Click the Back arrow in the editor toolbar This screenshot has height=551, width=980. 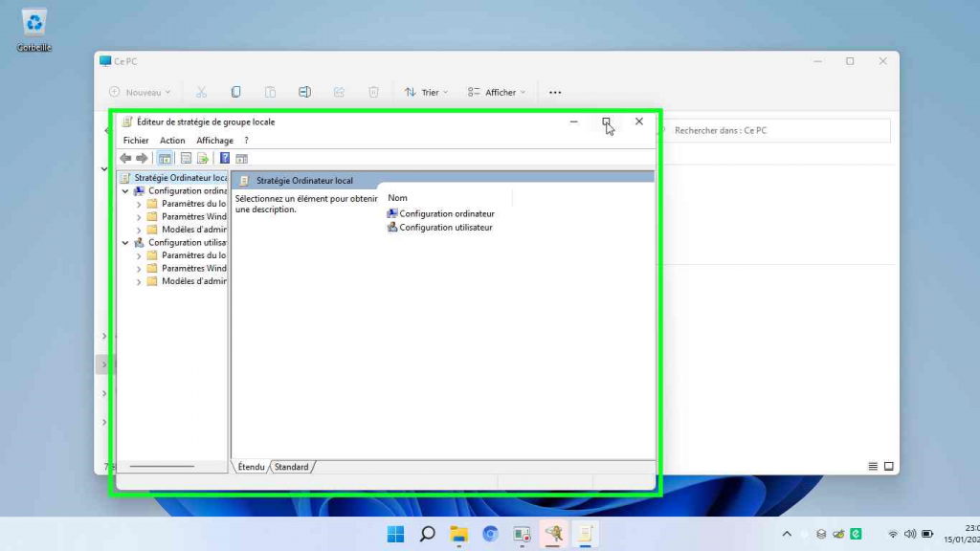click(125, 159)
